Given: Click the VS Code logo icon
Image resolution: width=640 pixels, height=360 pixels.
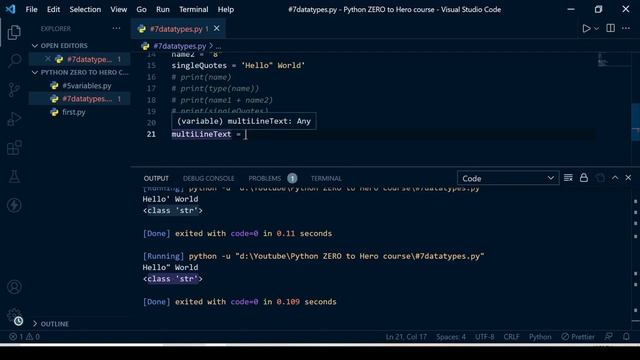Looking at the screenshot, I should [11, 9].
